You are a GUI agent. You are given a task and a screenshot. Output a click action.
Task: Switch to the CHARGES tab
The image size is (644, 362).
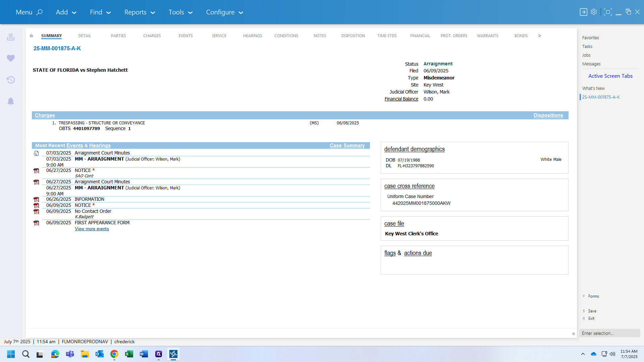pos(152,36)
